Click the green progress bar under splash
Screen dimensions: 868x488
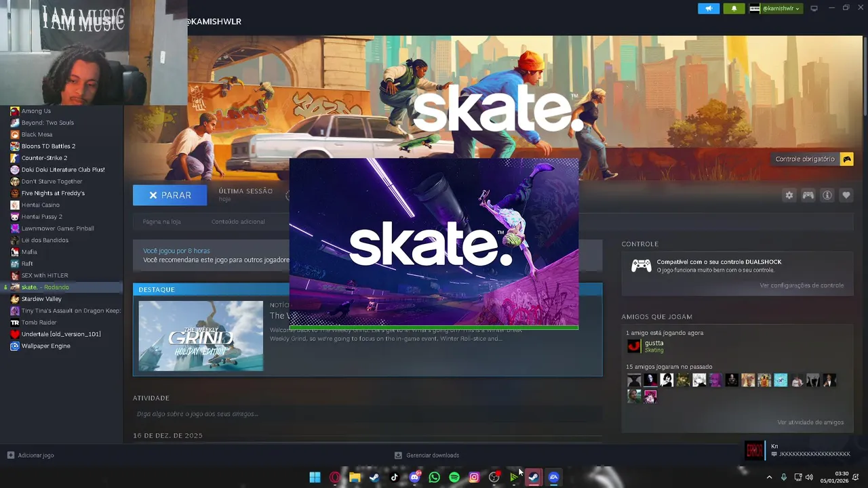434,328
